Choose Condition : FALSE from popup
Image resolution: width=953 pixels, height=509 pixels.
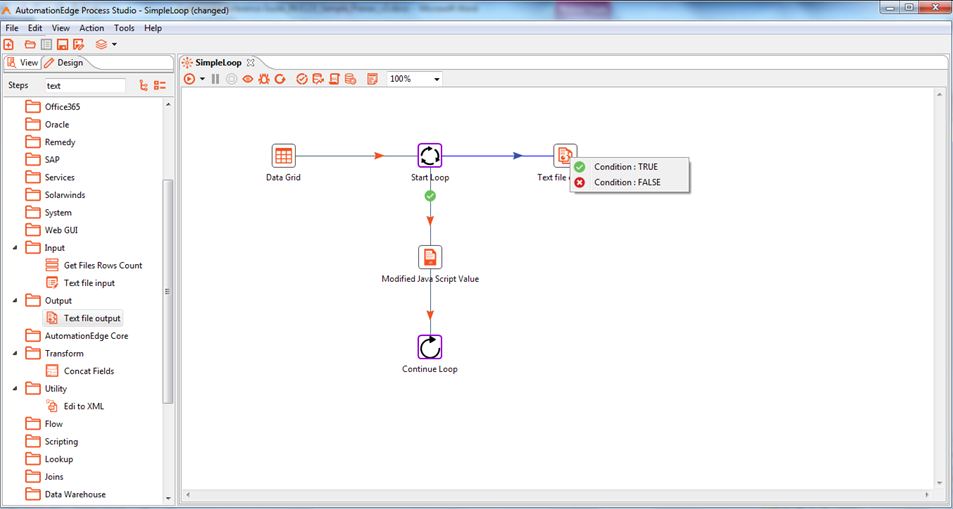pyautogui.click(x=629, y=182)
